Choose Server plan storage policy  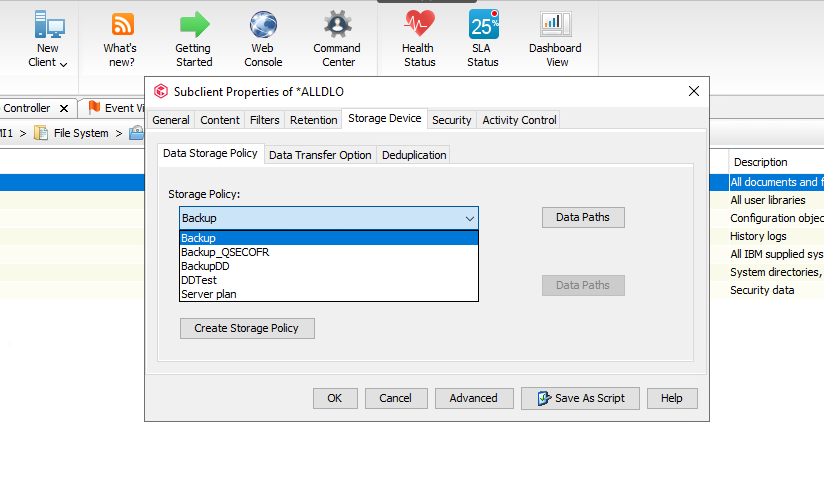[x=329, y=294]
